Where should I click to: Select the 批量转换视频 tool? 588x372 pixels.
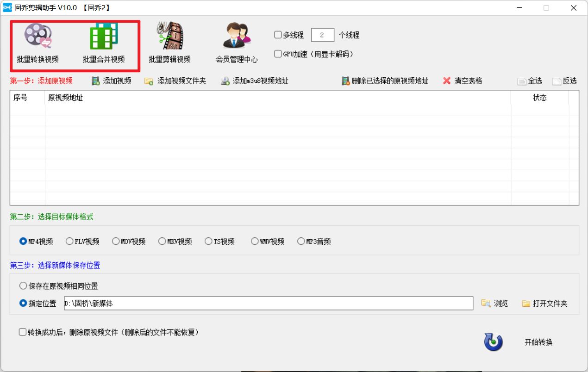[37, 44]
